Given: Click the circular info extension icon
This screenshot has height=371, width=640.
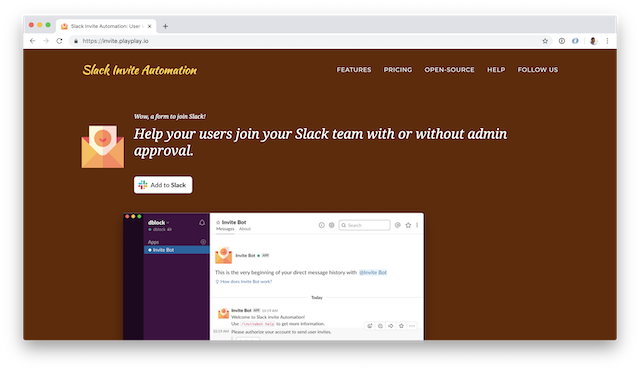Looking at the screenshot, I should (x=562, y=41).
